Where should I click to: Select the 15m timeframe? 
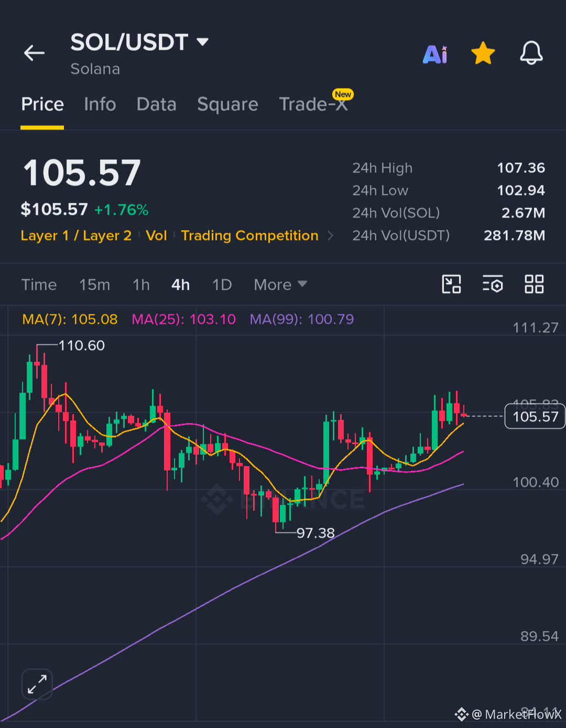pos(95,285)
